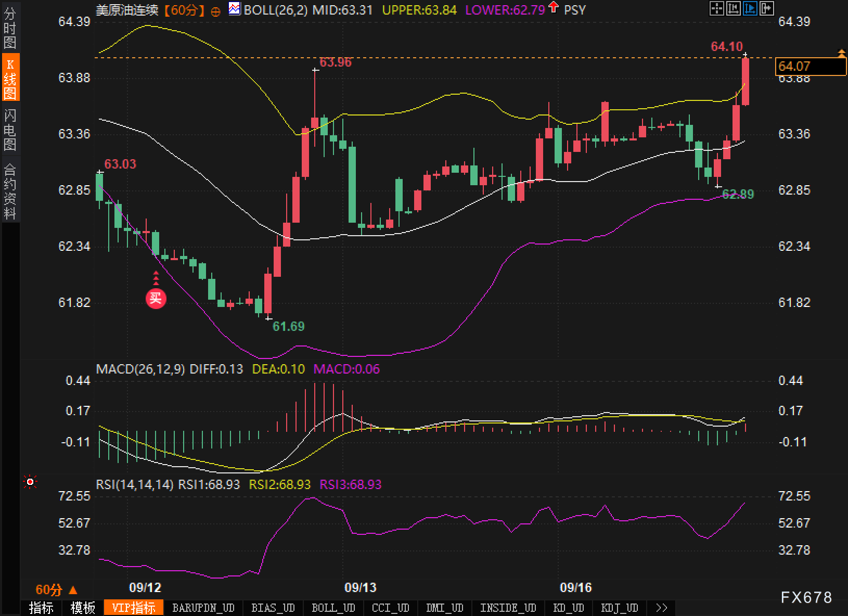Click the red up-arrow next to LOWER value
848x616 pixels.
coord(554,8)
